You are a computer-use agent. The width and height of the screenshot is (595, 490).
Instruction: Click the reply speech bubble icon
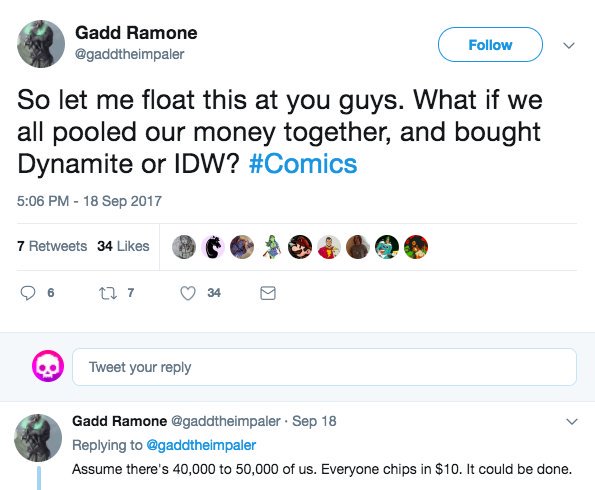28,293
